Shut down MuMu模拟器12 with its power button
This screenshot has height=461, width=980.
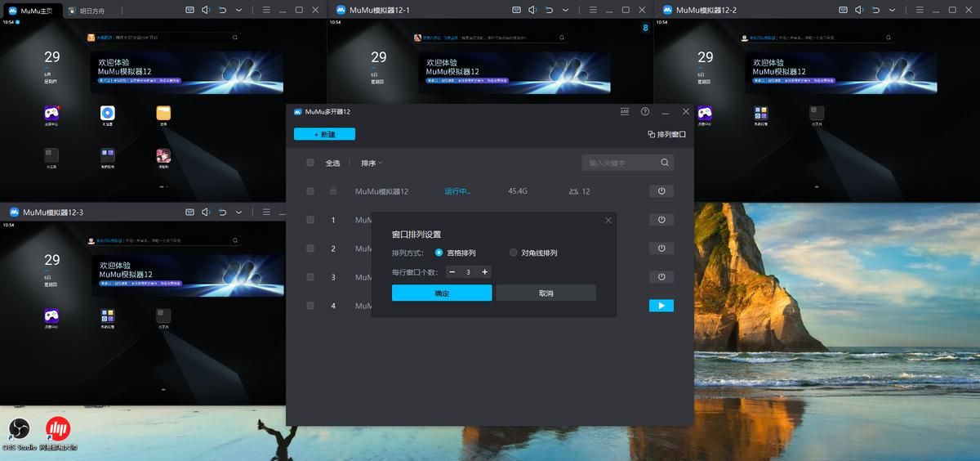point(661,191)
